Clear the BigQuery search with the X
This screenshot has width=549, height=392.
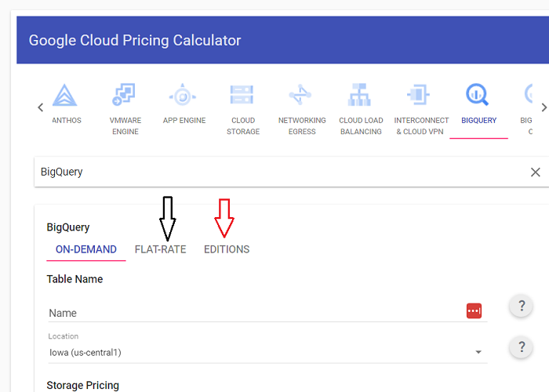536,172
